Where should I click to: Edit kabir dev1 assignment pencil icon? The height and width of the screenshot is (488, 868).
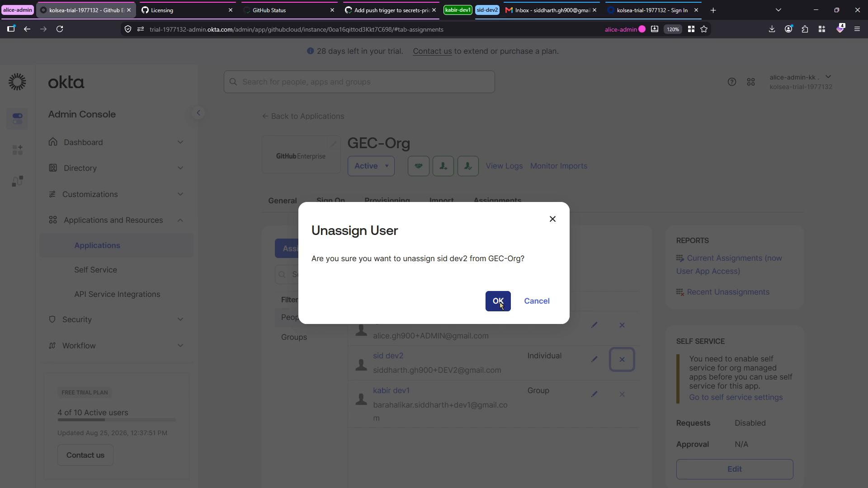pyautogui.click(x=594, y=394)
